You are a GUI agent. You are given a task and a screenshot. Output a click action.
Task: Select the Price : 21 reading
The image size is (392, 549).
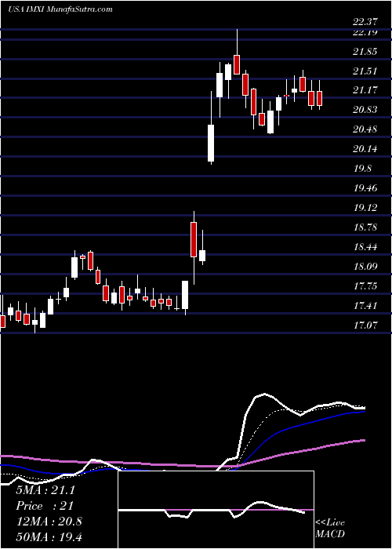coord(45,506)
